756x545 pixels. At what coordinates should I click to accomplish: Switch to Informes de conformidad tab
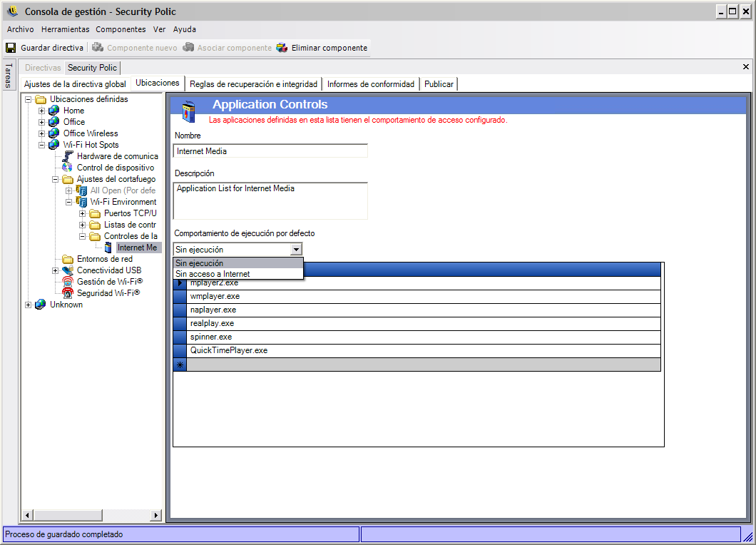click(x=370, y=84)
